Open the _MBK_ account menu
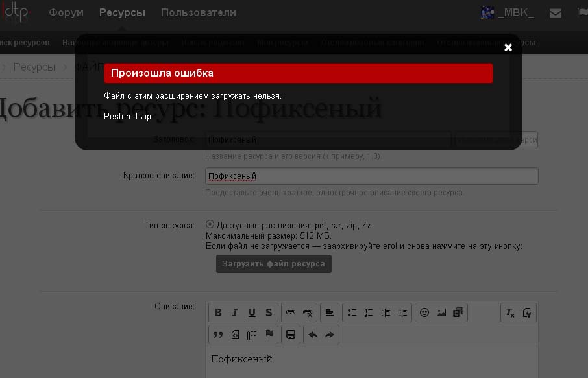The height and width of the screenshot is (378, 588). pyautogui.click(x=516, y=13)
